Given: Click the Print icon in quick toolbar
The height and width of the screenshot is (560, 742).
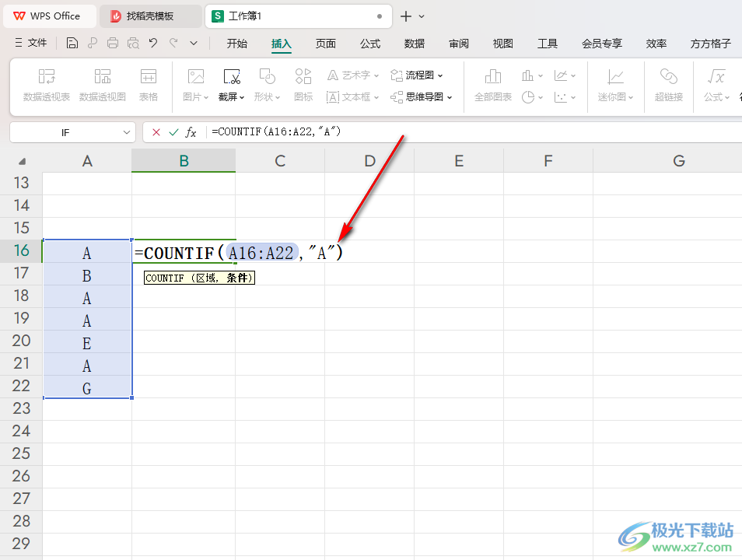Looking at the screenshot, I should coord(113,43).
